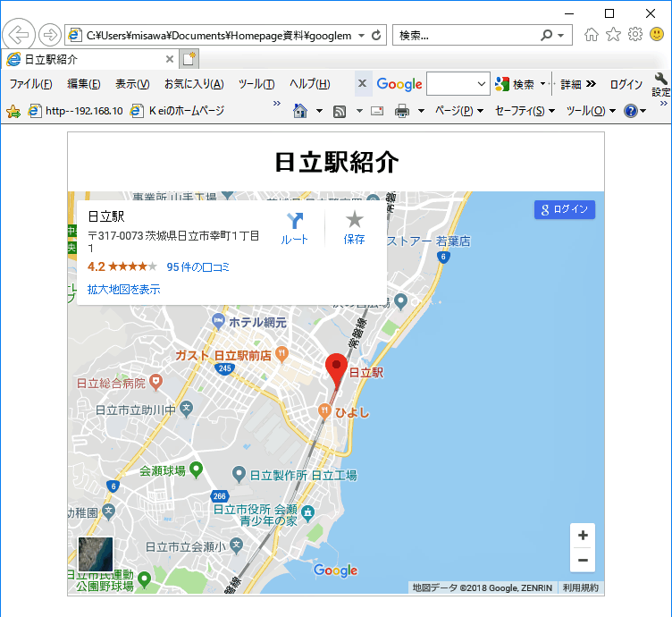Open Favorites star icon at top right
Viewport: 672px width, 617px height.
click(x=613, y=34)
